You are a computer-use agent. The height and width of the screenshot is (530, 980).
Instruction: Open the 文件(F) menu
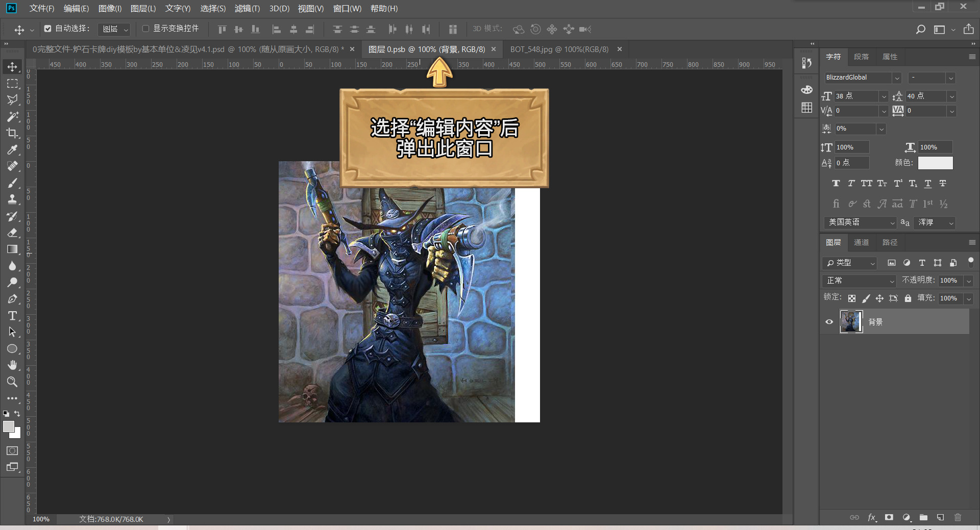pyautogui.click(x=42, y=9)
